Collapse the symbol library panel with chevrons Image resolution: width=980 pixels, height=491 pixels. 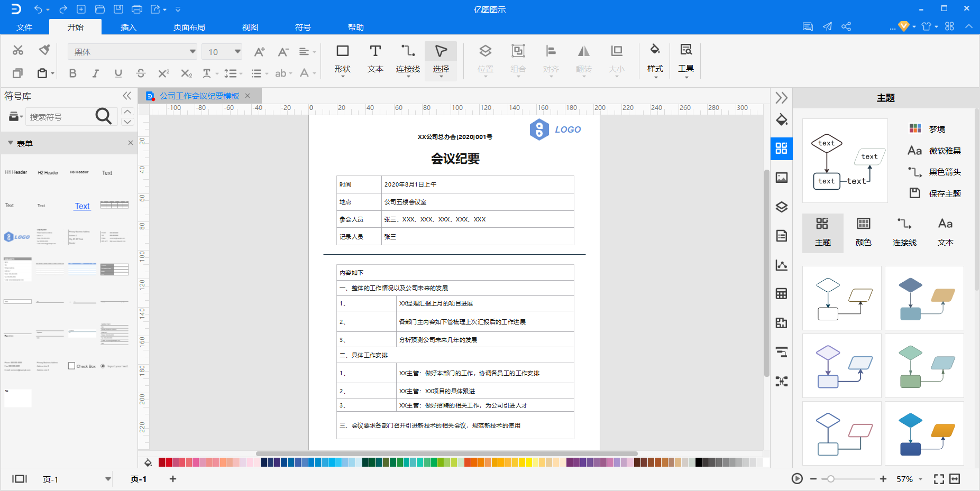(127, 96)
